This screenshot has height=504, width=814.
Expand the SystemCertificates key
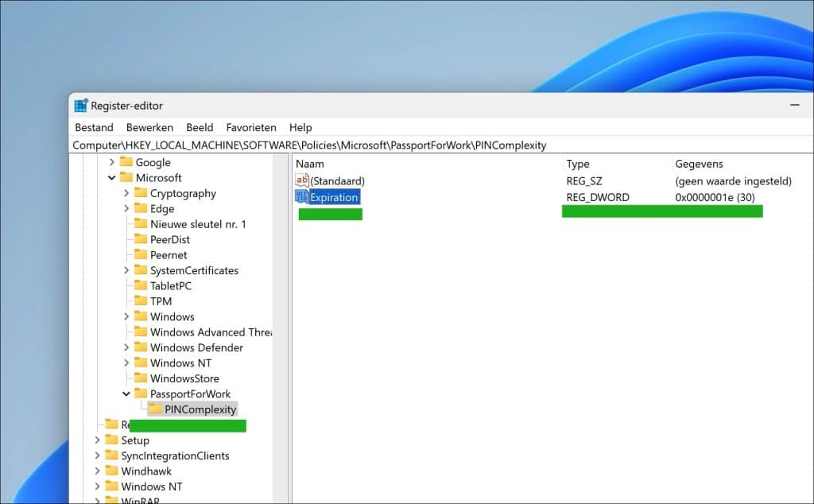pyautogui.click(x=126, y=270)
